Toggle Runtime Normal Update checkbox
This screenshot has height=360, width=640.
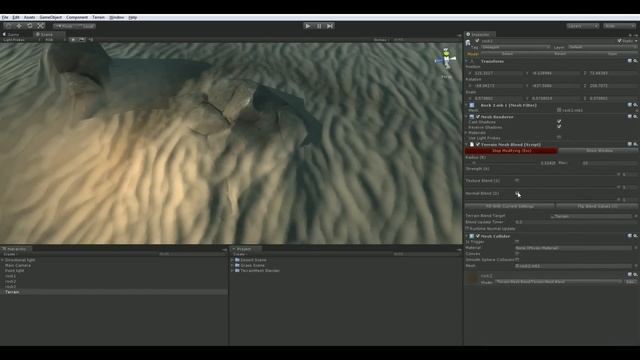[467, 229]
